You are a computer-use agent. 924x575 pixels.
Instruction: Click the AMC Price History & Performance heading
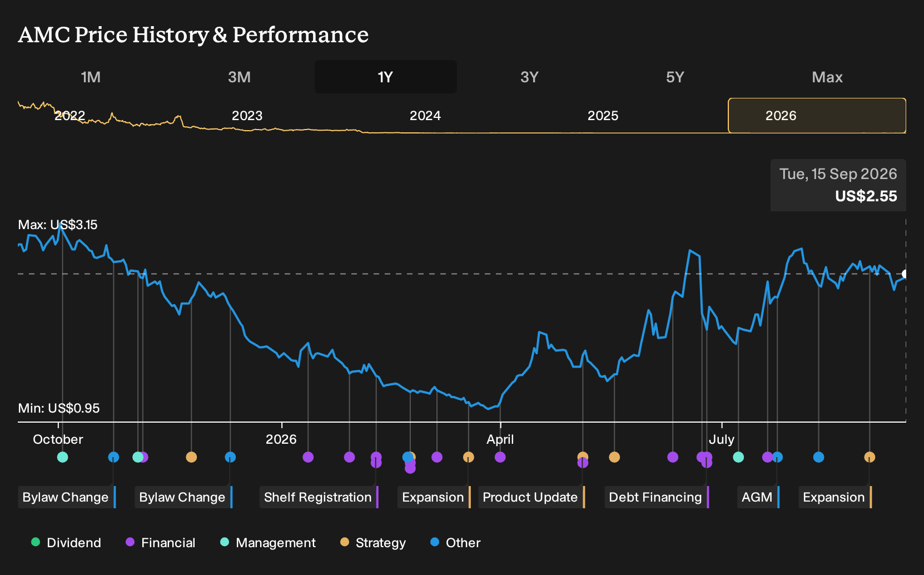[x=193, y=34]
